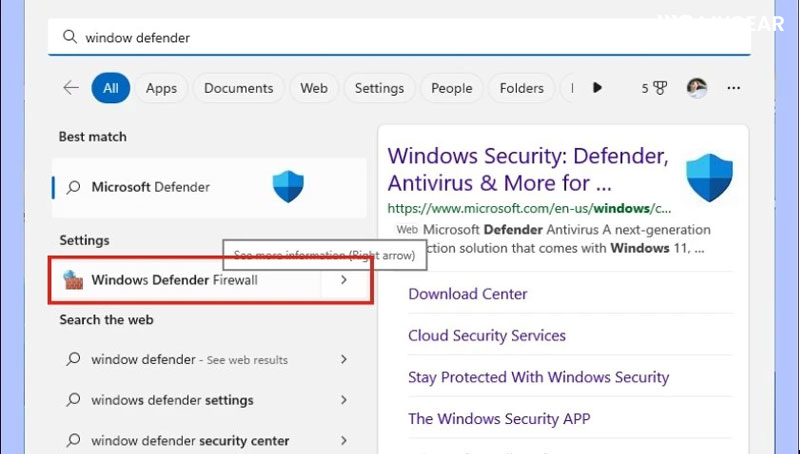Viewport: 800px width, 454px height.
Task: Open the Cloud Security Services link
Action: pyautogui.click(x=486, y=336)
